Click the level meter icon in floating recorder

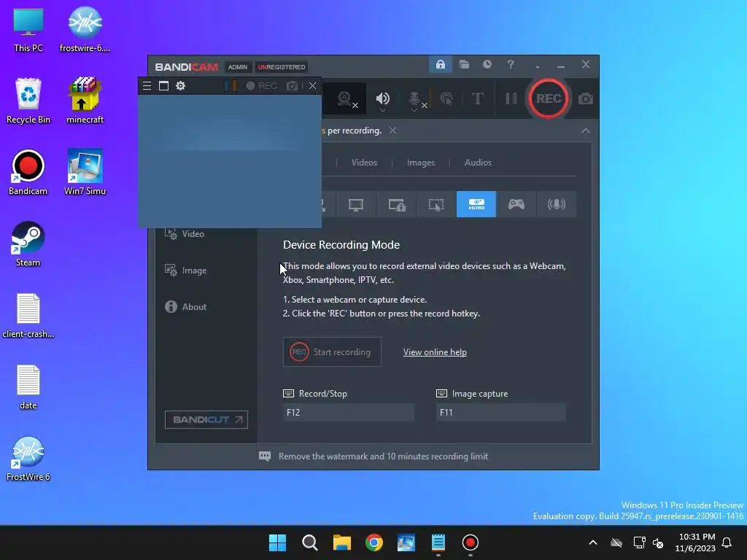(231, 86)
